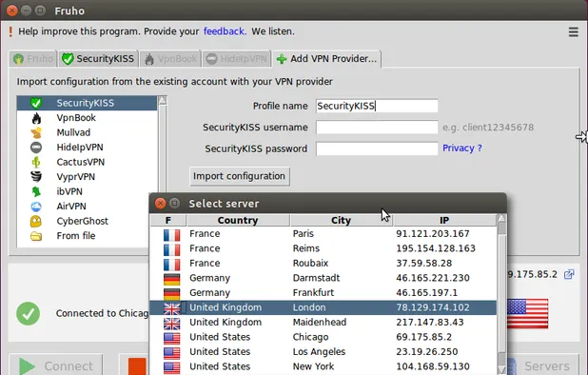Click the orange exclamation mark icon
588x375 pixels.
click(10, 31)
